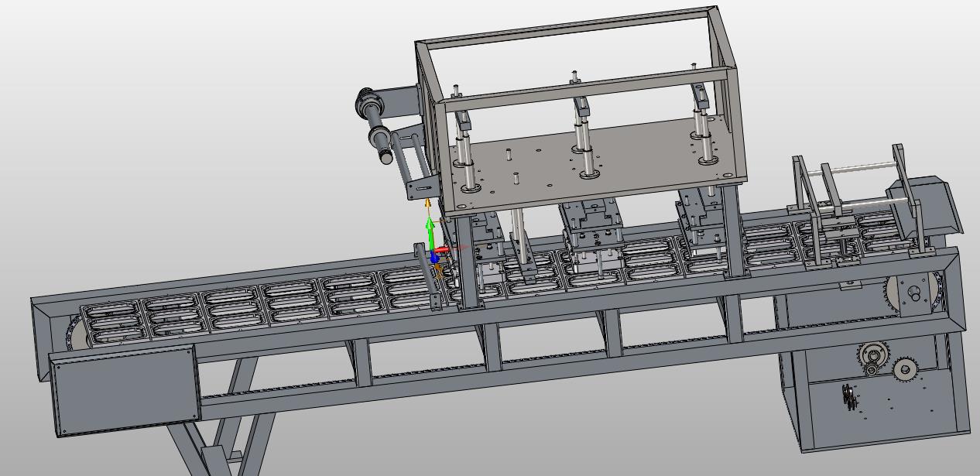The height and width of the screenshot is (476, 980).
Task: Select the blue origin sphere of triad
Action: pos(434,259)
